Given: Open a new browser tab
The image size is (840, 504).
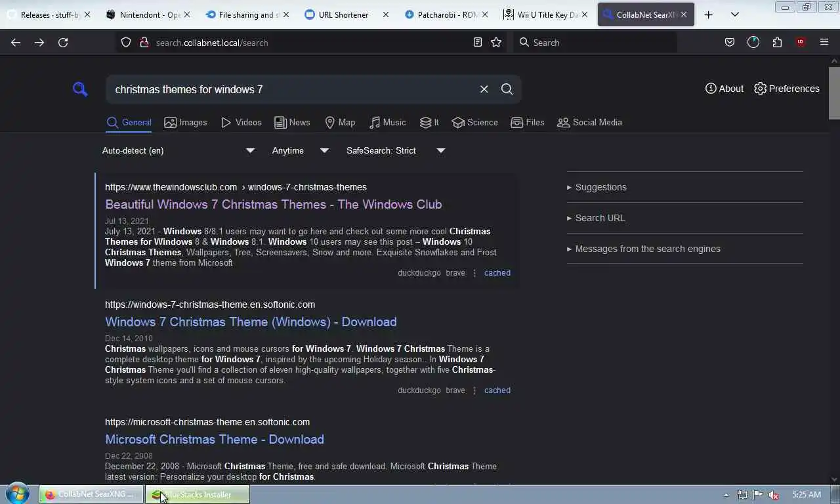Looking at the screenshot, I should (x=708, y=14).
